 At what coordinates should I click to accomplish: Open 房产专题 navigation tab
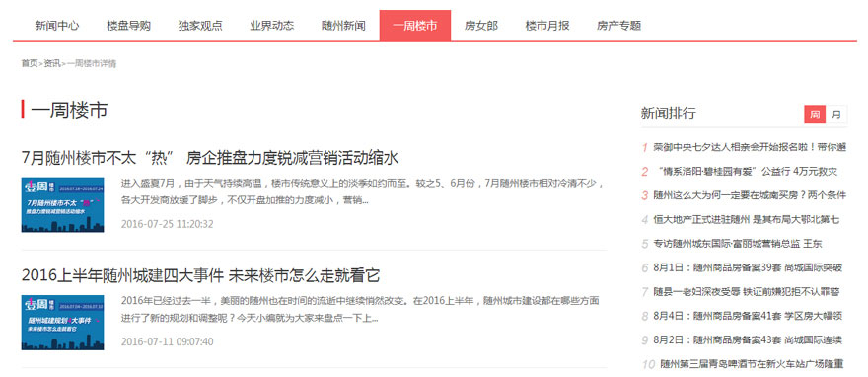click(618, 26)
